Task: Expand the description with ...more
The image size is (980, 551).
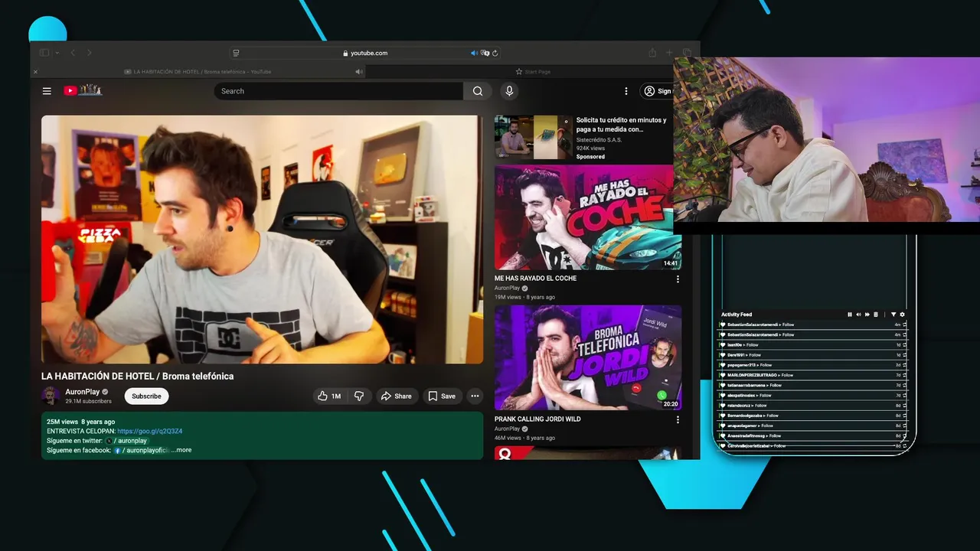Action: click(x=181, y=450)
